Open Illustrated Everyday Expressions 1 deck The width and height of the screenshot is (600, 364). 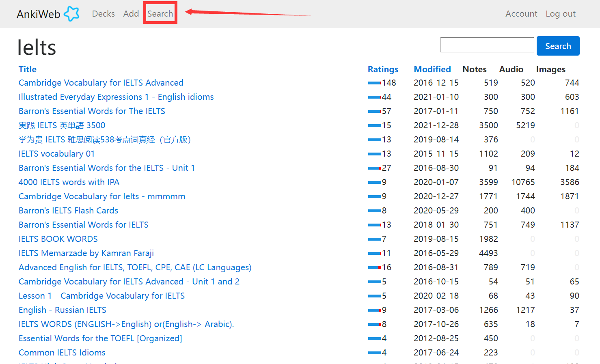[116, 97]
